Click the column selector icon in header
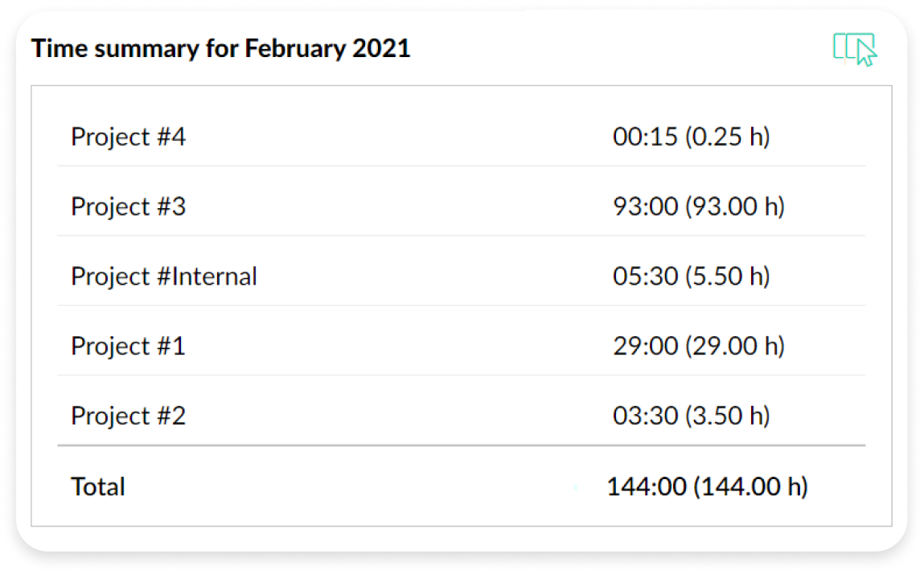 tap(854, 48)
